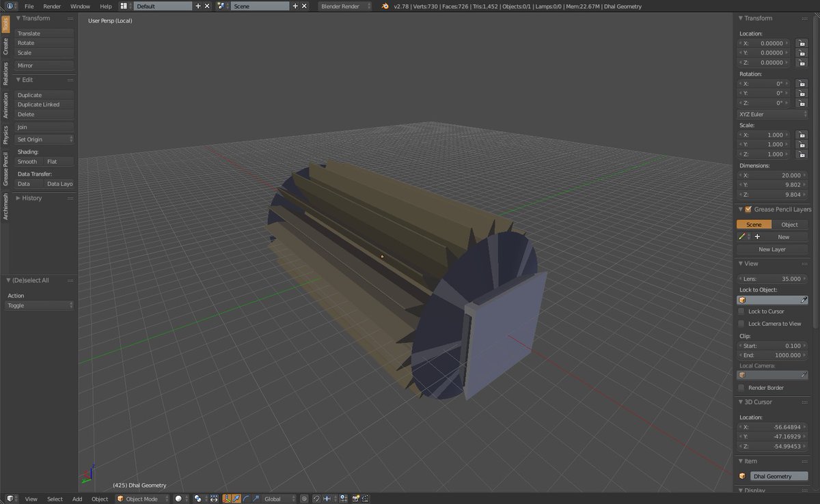Viewport: 820px width, 504px height.
Task: Toggle proportional editing icon
Action: 305,499
